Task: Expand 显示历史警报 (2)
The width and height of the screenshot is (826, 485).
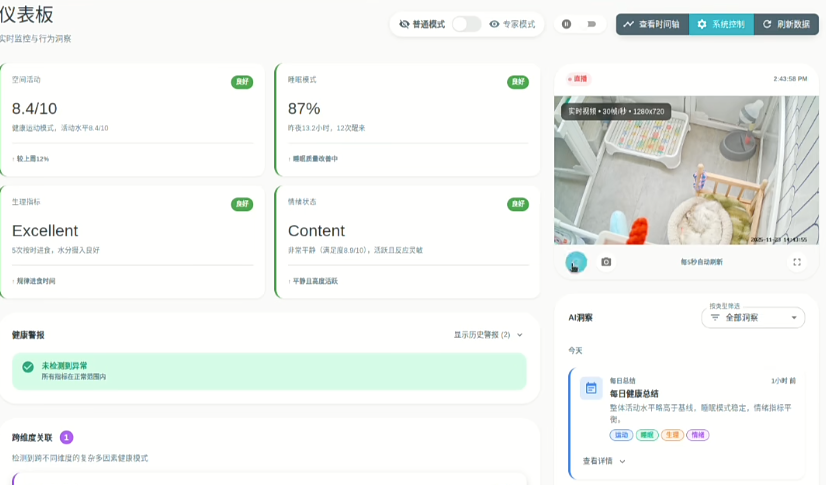Action: (488, 335)
